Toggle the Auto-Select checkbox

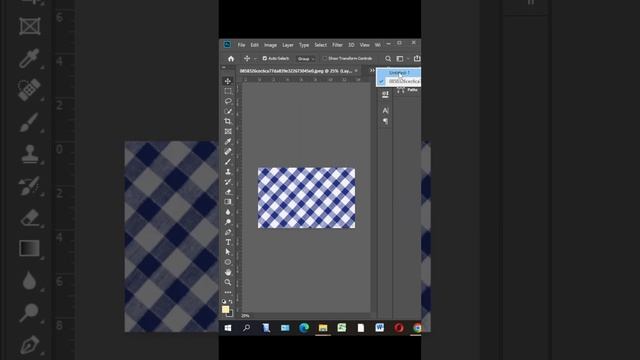[264, 58]
